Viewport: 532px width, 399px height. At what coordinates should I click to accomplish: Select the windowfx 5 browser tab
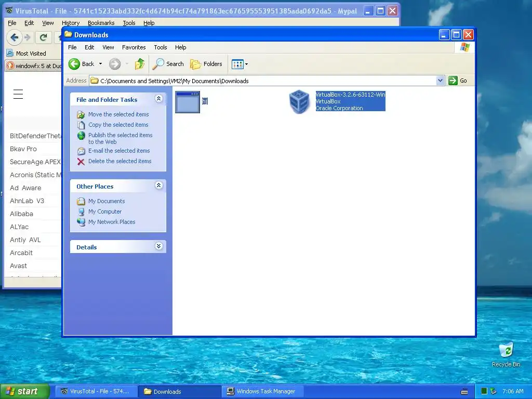33,66
